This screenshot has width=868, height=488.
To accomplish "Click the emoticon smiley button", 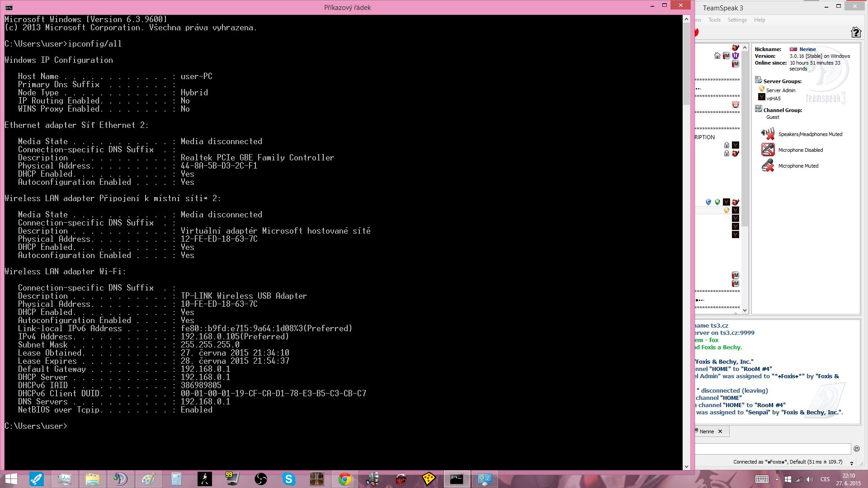I will click(856, 449).
